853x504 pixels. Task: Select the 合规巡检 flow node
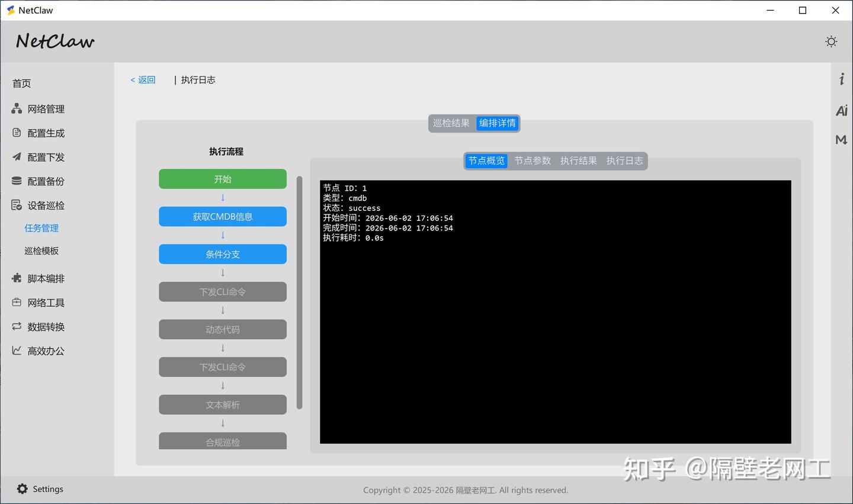(x=223, y=441)
